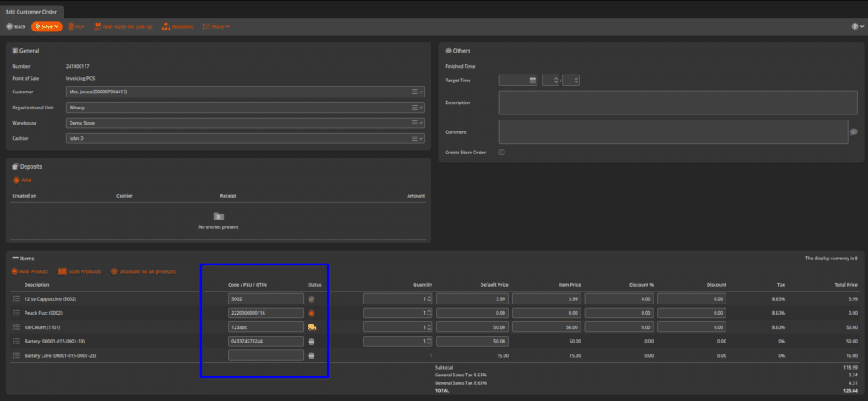
Task: Add a new deposit entry
Action: click(22, 180)
